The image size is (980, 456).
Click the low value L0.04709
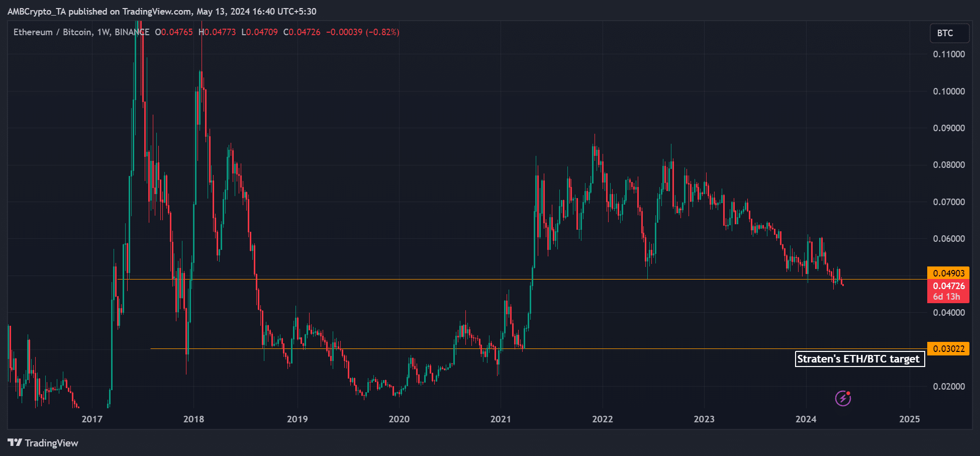click(259, 32)
